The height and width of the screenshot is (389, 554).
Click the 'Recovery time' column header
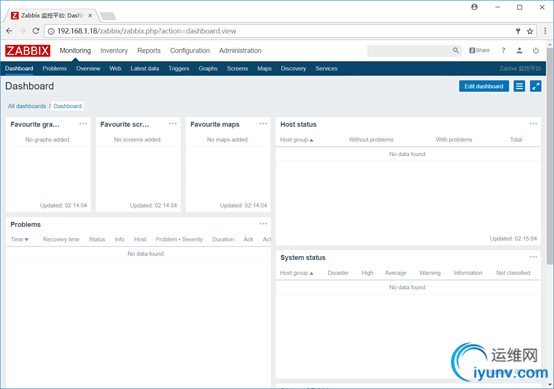pyautogui.click(x=61, y=239)
